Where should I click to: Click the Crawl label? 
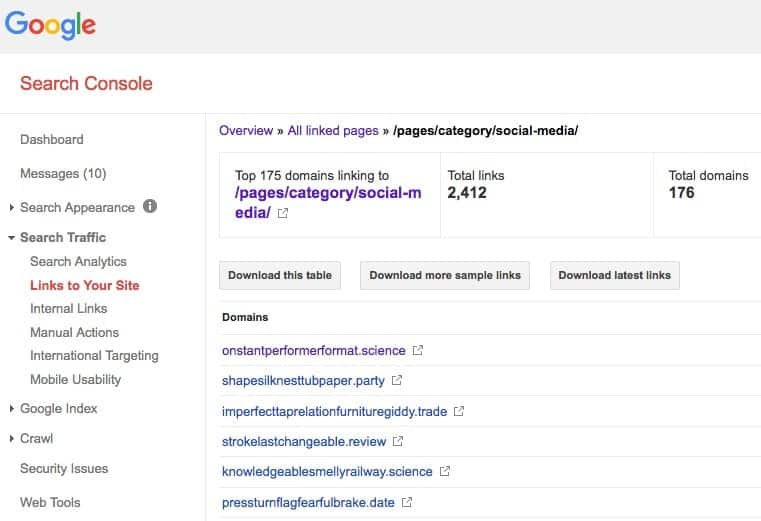coord(36,438)
